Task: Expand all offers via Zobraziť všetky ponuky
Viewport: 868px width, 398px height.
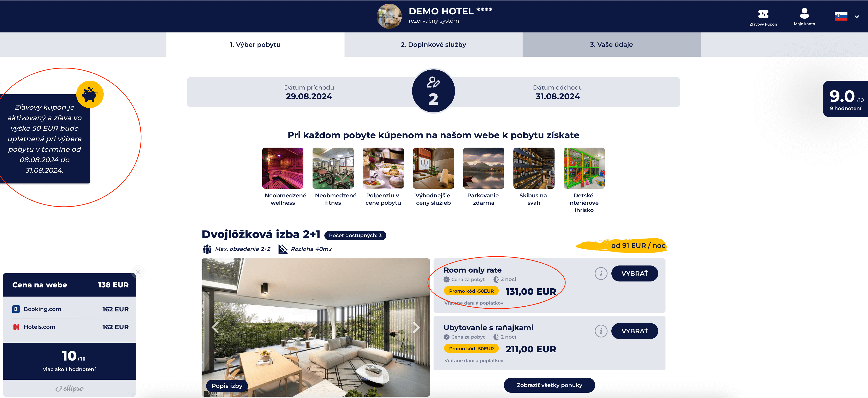Action: point(549,385)
